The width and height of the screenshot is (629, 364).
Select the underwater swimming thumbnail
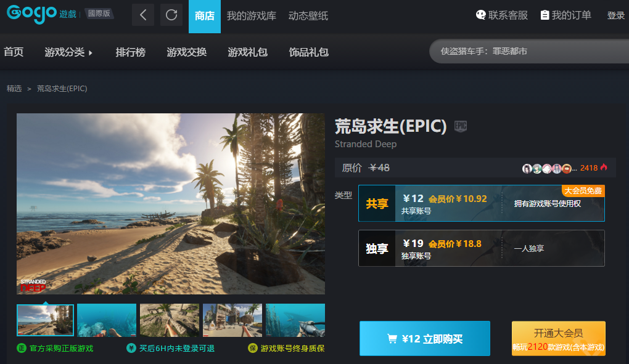click(x=107, y=320)
